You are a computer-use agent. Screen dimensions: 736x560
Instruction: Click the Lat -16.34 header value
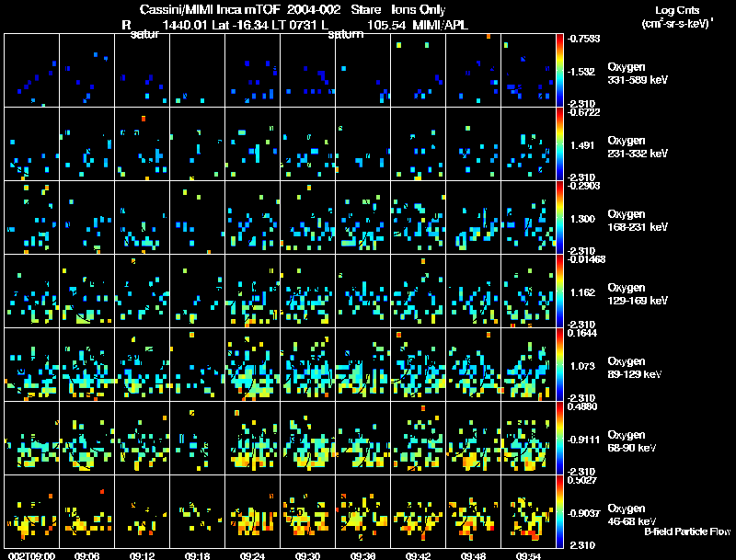pos(240,25)
